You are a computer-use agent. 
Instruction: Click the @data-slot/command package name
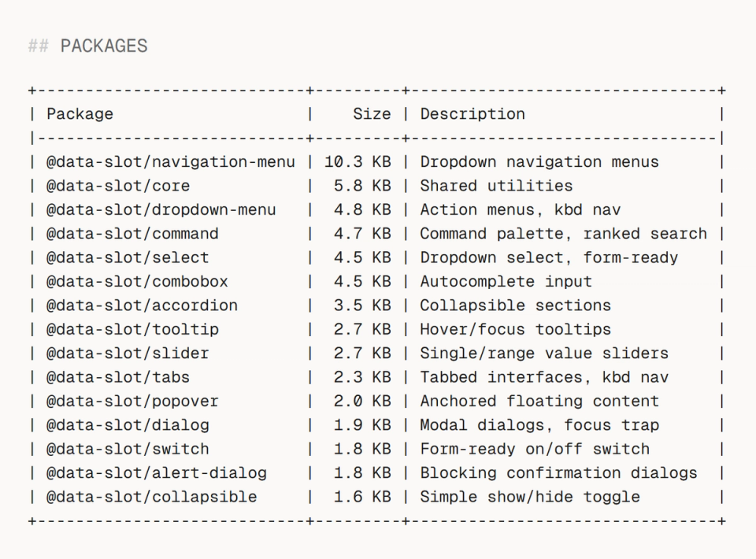(132, 234)
